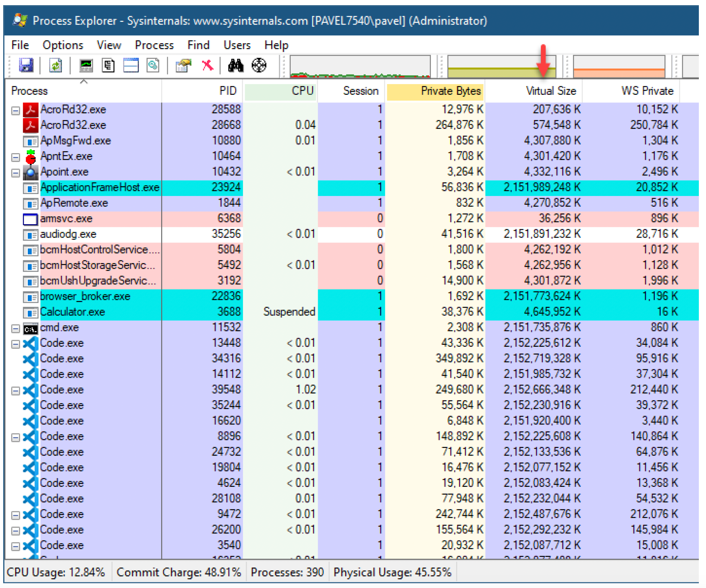Collapse the Code.exe PID 3540 tree node

click(15, 546)
